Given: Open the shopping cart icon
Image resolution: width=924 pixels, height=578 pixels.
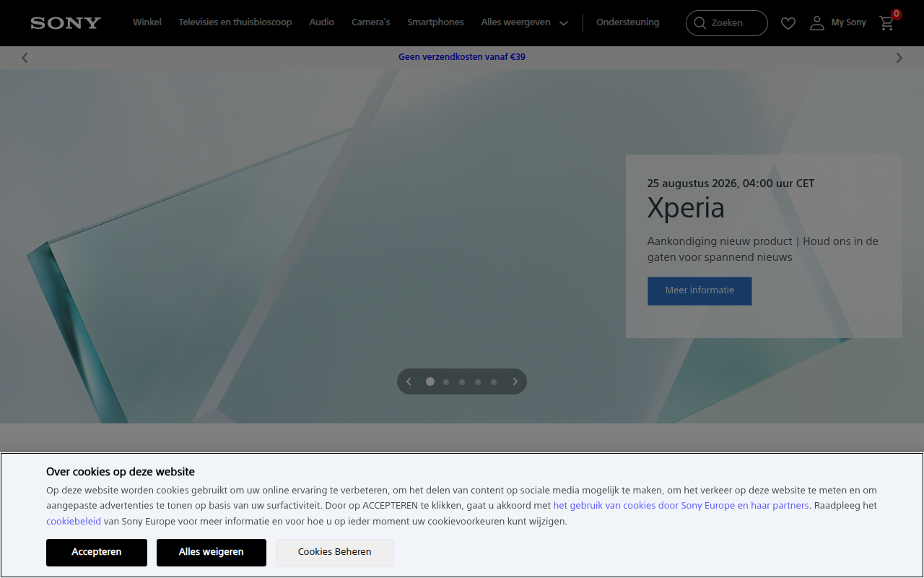Looking at the screenshot, I should (887, 23).
